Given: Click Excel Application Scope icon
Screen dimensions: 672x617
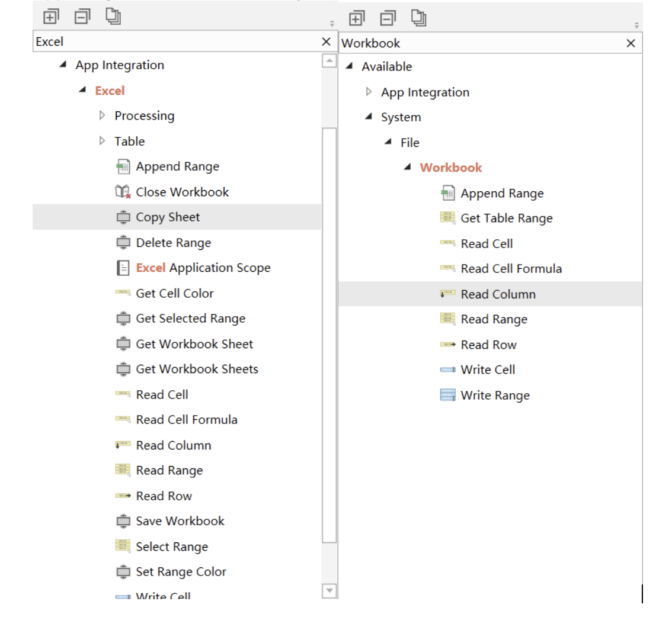Looking at the screenshot, I should (123, 268).
